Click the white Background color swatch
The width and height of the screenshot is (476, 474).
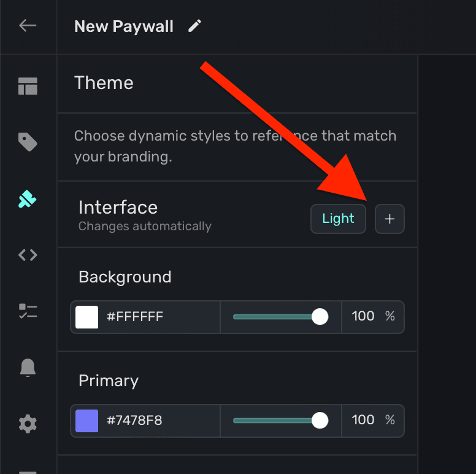tap(87, 317)
